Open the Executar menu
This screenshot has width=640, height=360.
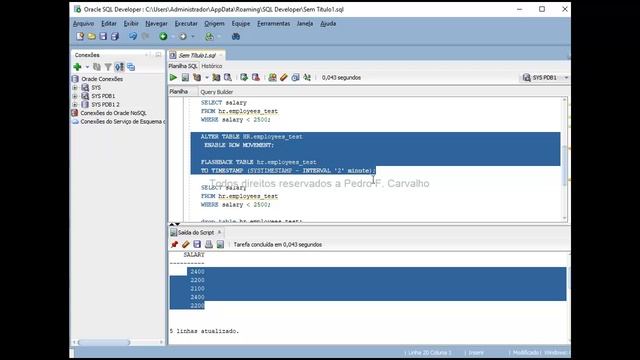pos(186,23)
